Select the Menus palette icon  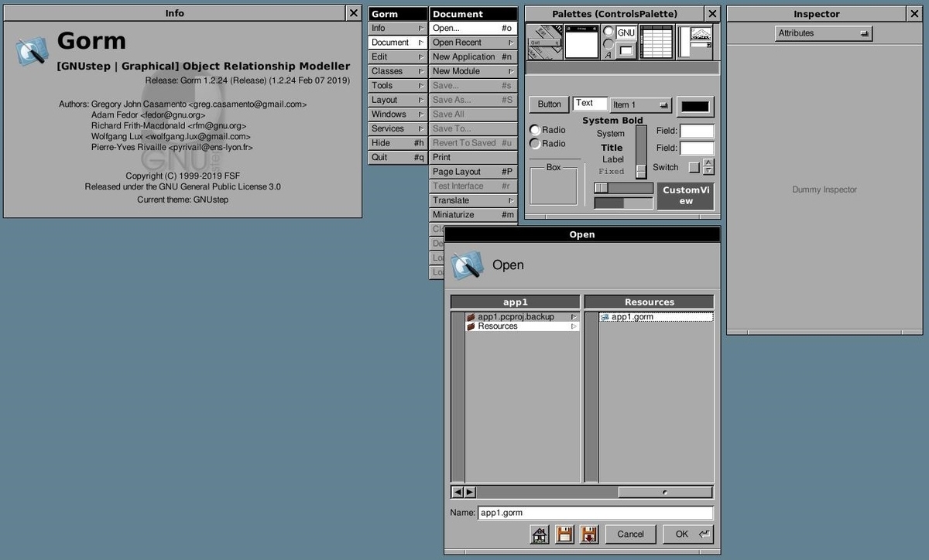(x=545, y=42)
